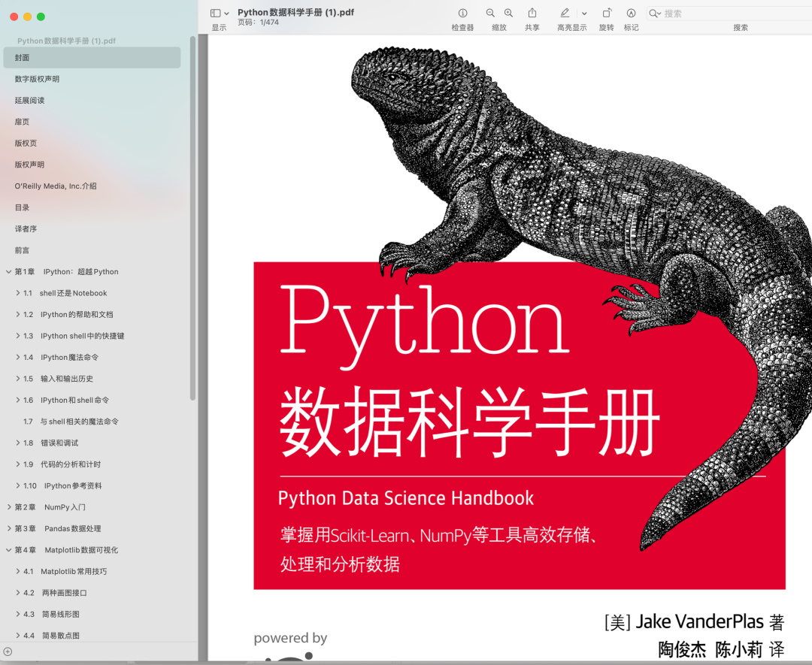Expand 第3章 Pandas数据处理
Viewport: 812px width, 665px height.
(9, 528)
